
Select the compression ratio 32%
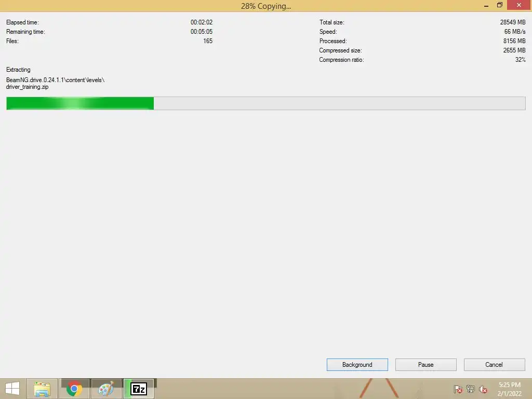coord(521,60)
